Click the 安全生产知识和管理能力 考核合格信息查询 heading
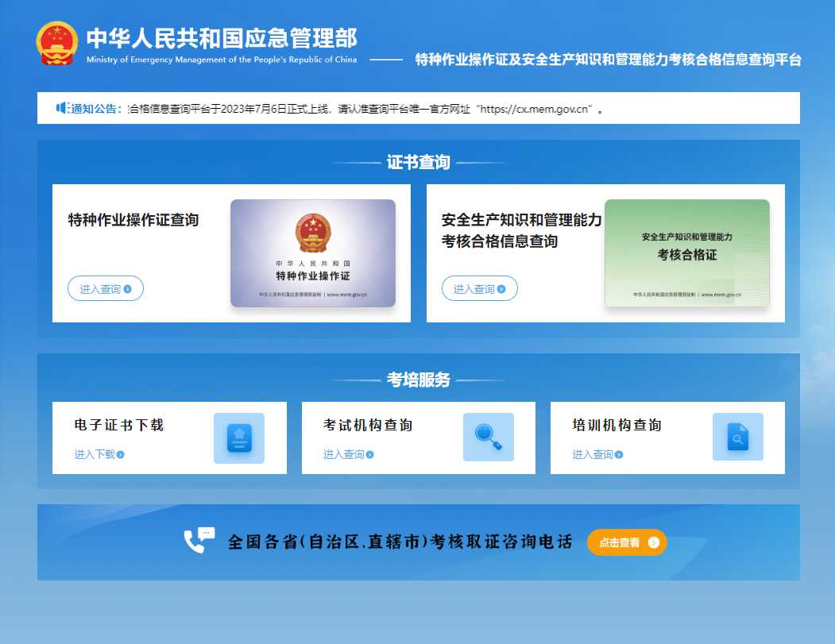 521,230
